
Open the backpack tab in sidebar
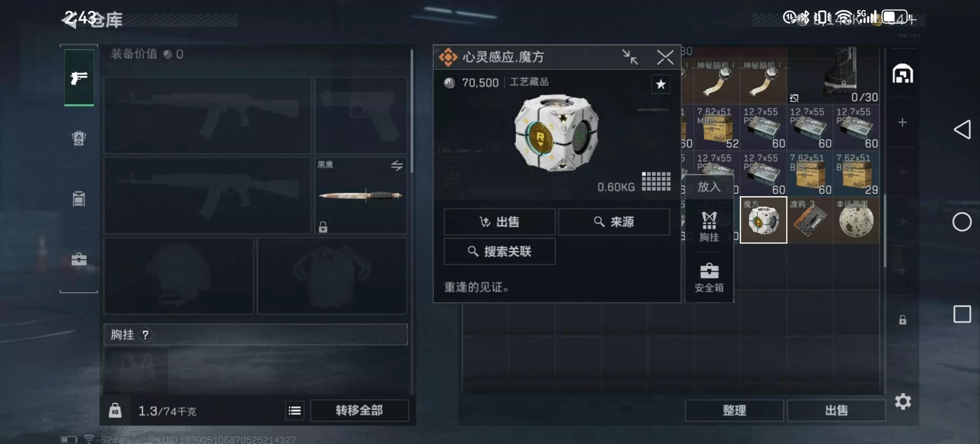point(79,138)
